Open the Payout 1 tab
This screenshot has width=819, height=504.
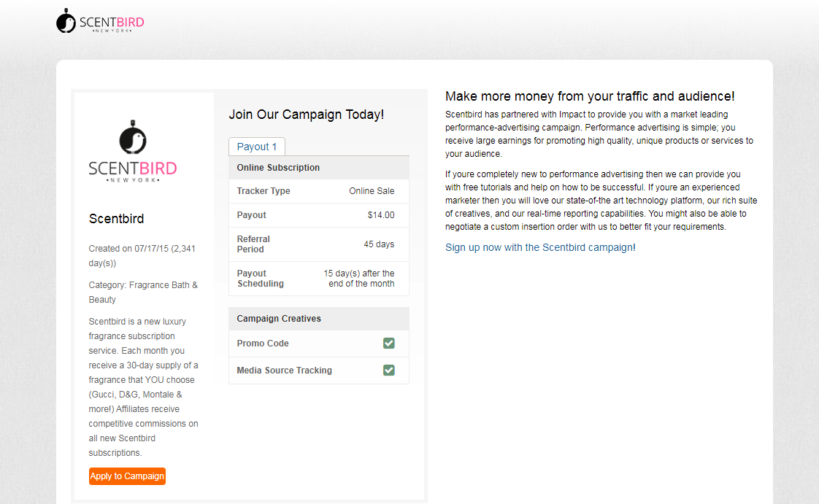[256, 147]
